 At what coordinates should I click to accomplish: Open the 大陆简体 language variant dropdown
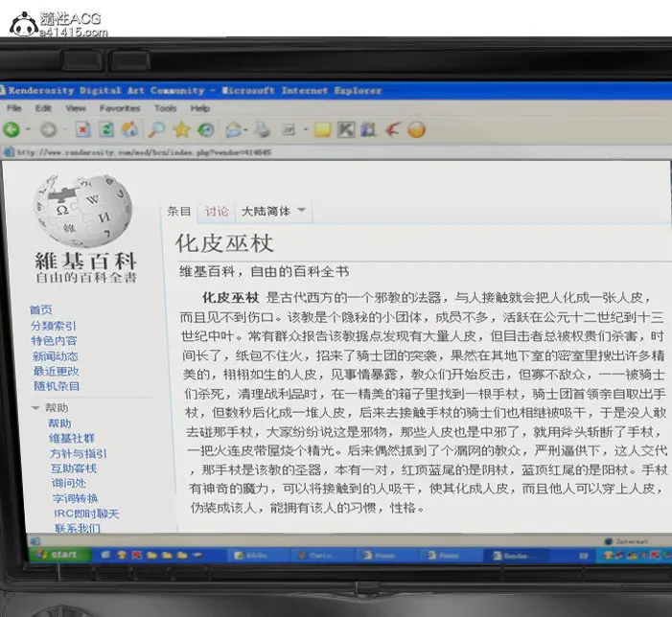[273, 211]
